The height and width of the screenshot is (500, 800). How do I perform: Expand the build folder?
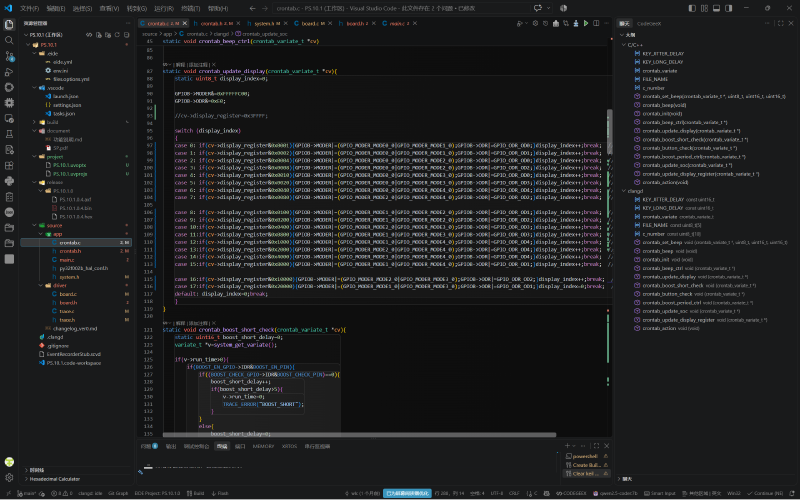click(x=34, y=122)
